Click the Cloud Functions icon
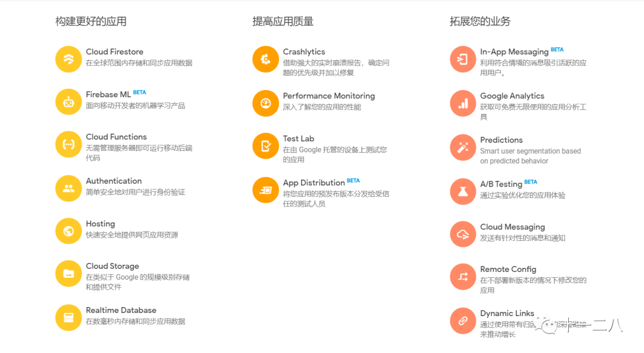 coord(69,144)
